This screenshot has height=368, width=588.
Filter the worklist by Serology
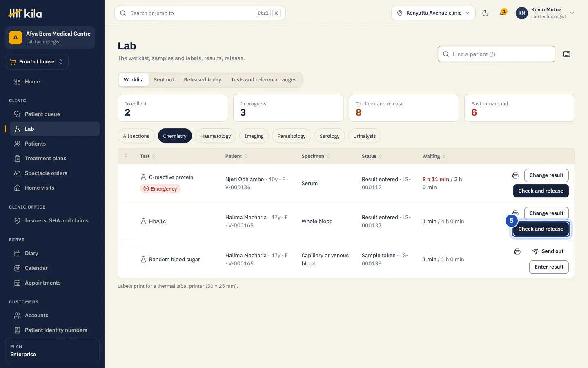330,136
